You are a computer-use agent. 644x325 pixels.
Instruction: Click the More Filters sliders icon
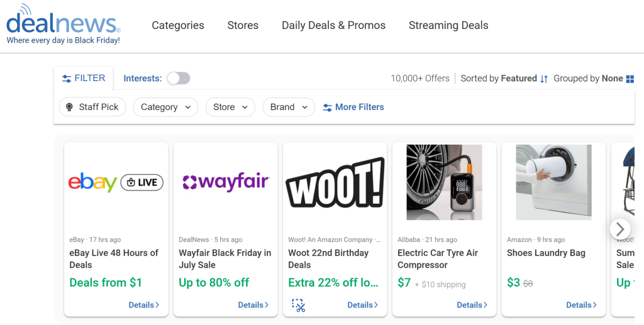tap(327, 107)
